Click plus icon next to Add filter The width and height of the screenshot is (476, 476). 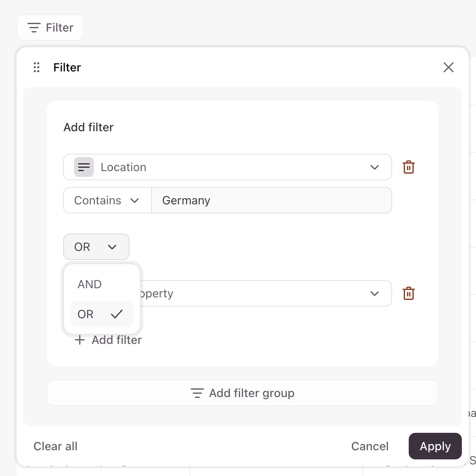click(79, 340)
